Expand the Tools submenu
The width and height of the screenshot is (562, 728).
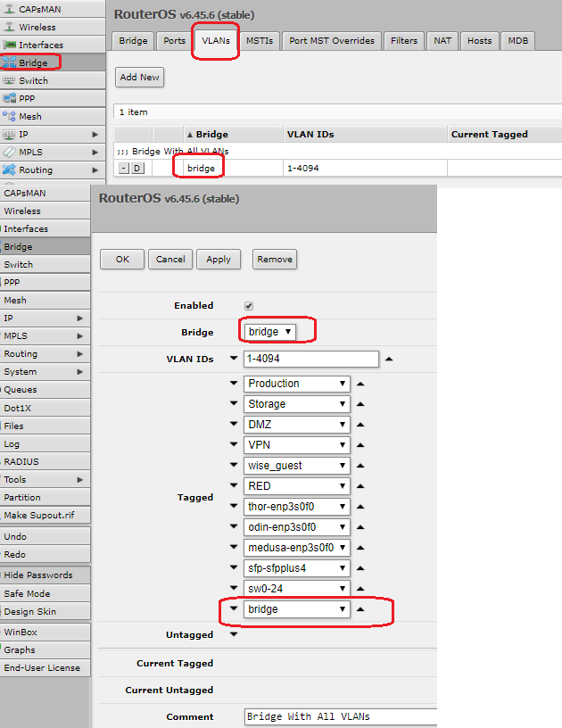tap(79, 479)
